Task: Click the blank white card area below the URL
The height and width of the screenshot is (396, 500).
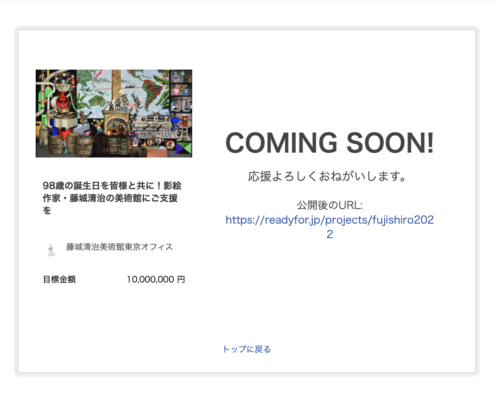Action: click(330, 287)
